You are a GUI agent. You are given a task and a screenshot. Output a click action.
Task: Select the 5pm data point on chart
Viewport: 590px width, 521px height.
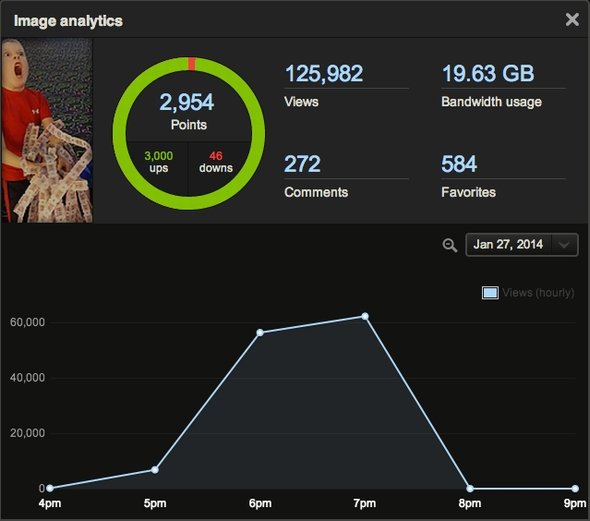[155, 470]
